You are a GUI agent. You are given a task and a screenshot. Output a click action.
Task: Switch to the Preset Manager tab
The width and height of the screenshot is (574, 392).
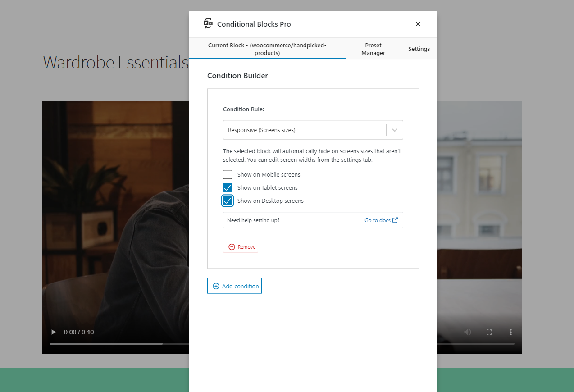(373, 49)
